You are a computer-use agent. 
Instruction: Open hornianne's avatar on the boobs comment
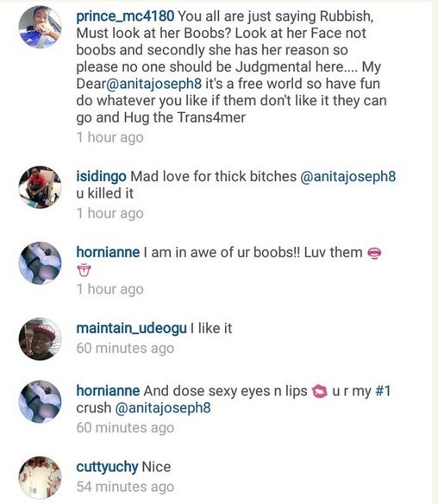tap(40, 262)
